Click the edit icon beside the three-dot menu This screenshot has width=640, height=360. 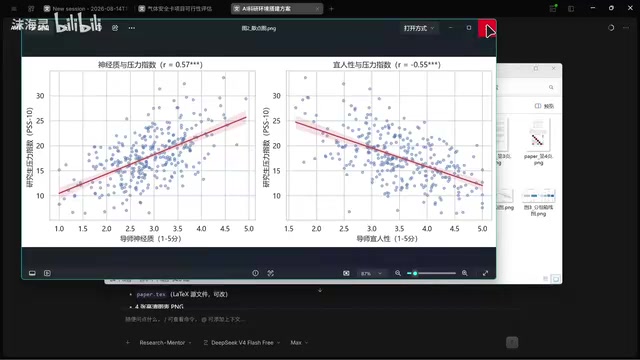point(115,28)
